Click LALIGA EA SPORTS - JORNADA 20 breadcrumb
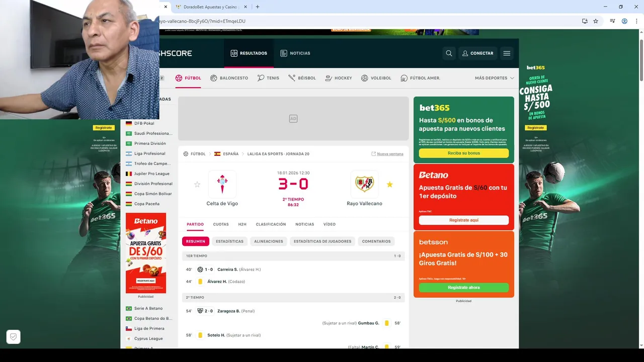This screenshot has width=644, height=362. pyautogui.click(x=278, y=154)
